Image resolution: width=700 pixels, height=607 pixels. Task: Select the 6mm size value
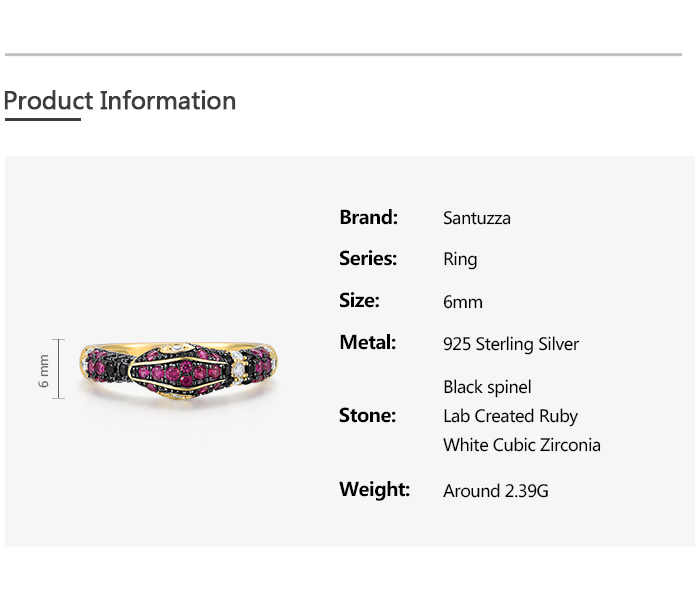(x=463, y=302)
